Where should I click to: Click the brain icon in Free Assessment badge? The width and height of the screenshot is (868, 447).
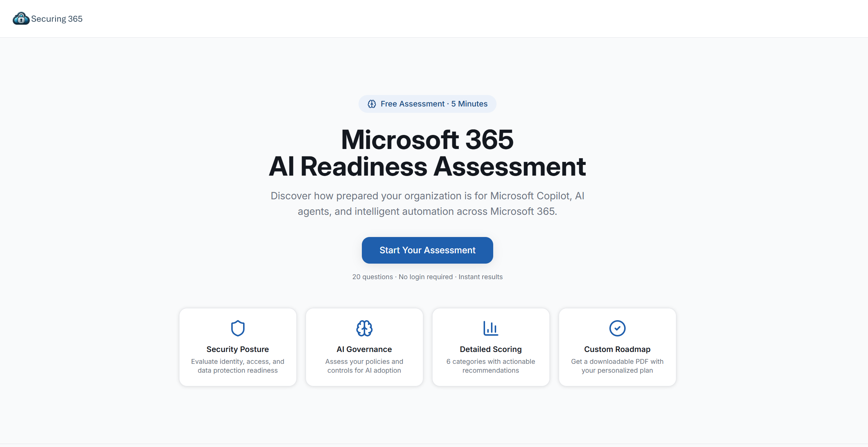coord(372,104)
